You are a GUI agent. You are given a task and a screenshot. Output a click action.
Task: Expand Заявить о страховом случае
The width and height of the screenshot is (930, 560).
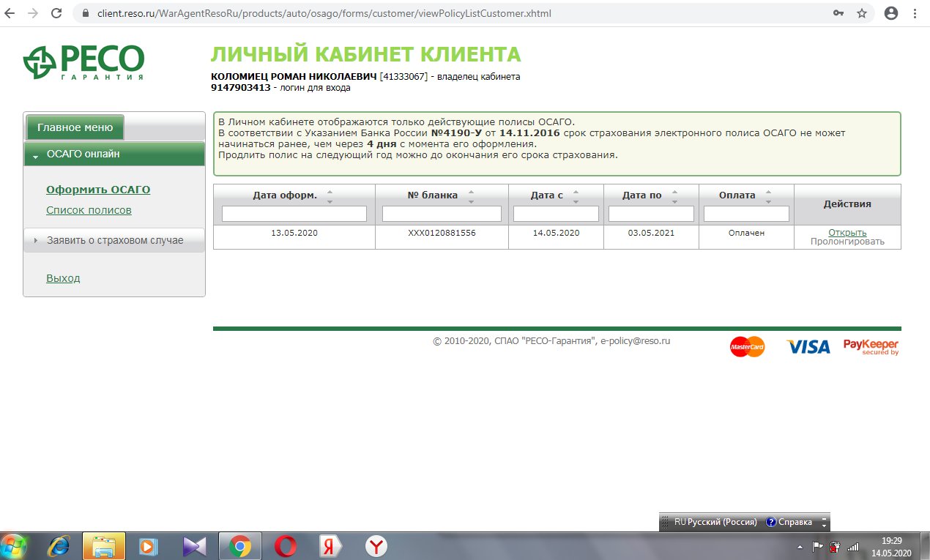point(114,240)
